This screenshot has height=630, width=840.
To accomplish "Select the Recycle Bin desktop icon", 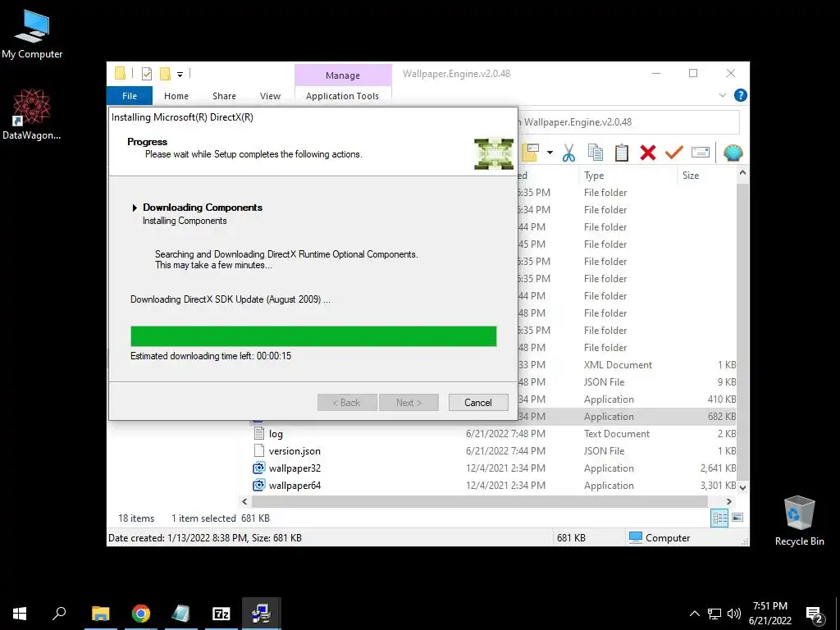I will coord(799,521).
